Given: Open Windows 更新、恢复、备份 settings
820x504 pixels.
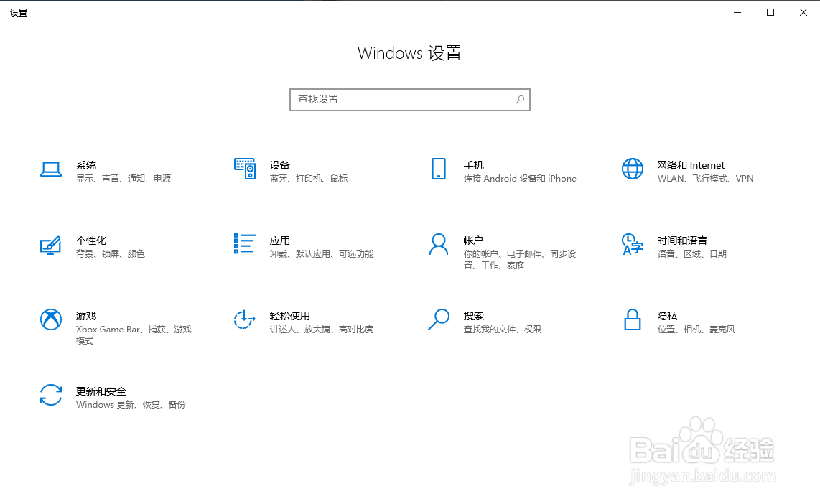Looking at the screenshot, I should 130,405.
